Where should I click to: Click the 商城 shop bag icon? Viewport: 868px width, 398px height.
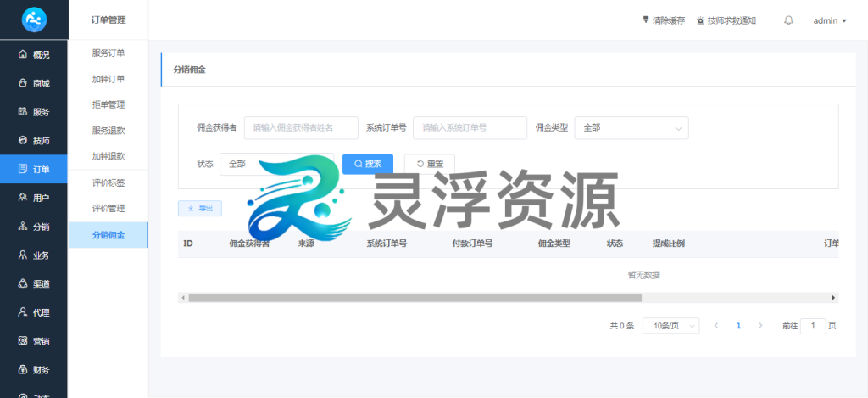point(23,83)
